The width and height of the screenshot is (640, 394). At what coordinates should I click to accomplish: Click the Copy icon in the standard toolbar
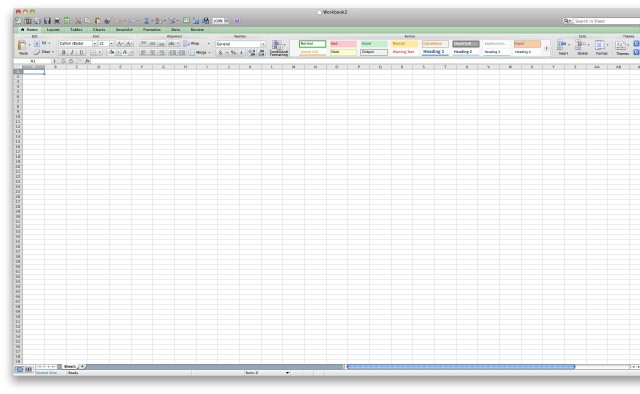point(87,21)
